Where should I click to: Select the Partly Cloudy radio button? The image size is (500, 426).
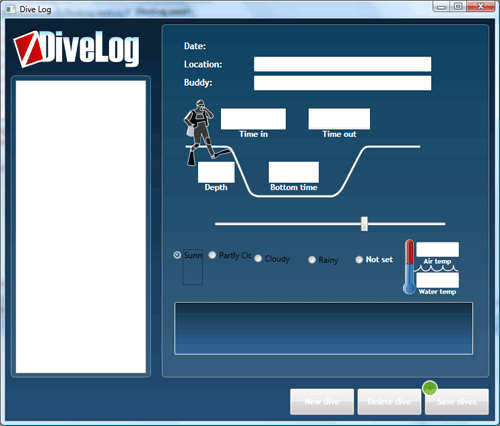pyautogui.click(x=212, y=255)
